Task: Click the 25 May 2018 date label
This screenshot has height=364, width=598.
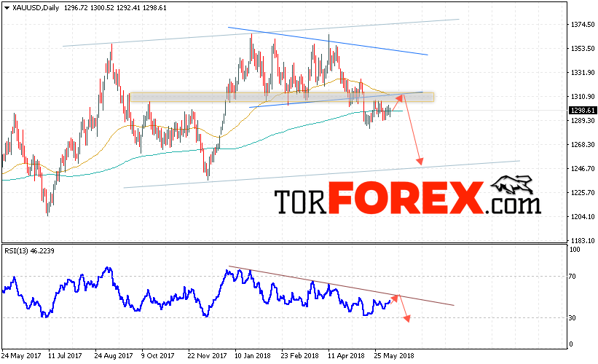Action: 394,355
